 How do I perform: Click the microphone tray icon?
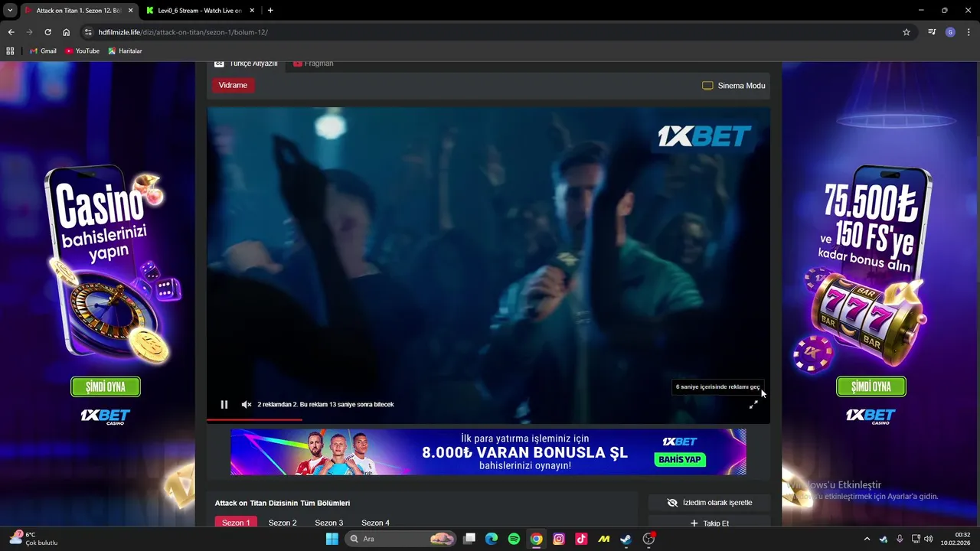point(900,539)
